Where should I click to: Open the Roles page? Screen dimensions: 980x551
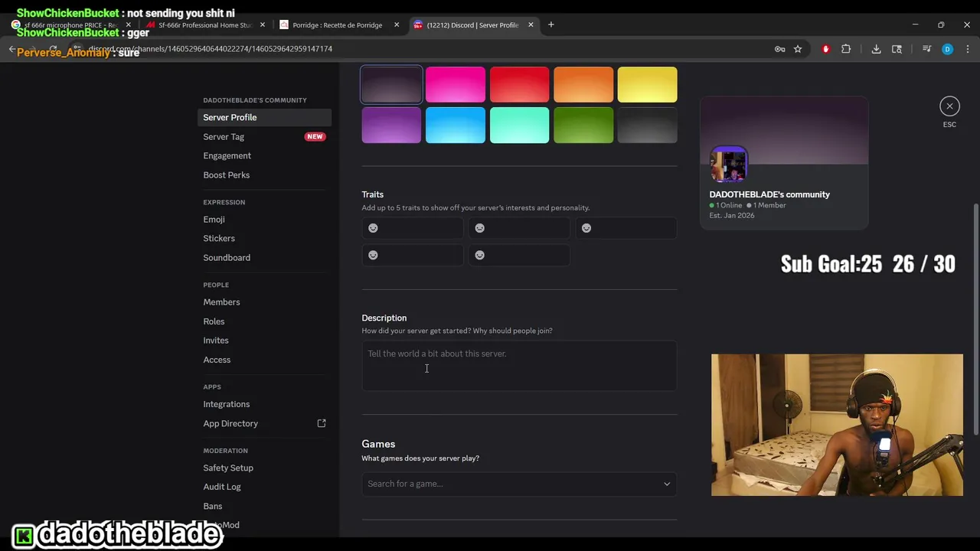pyautogui.click(x=264, y=321)
